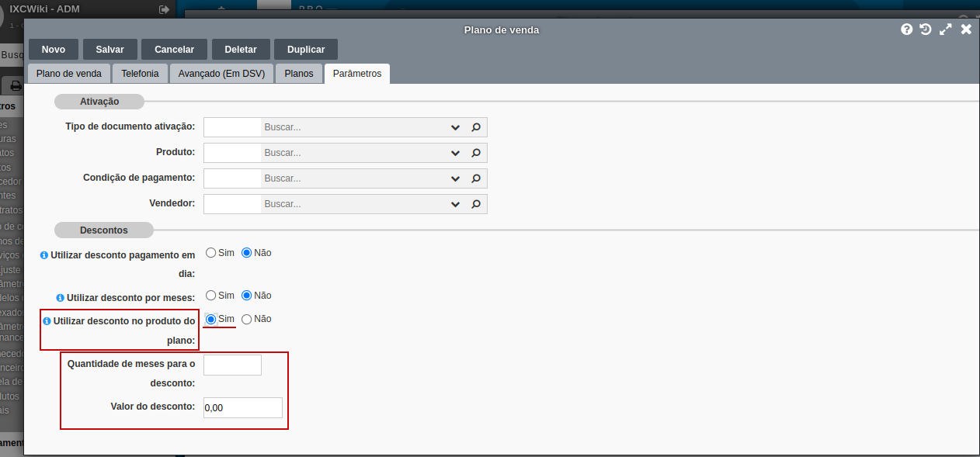Click search magnifier for Tipo de documento ativação
The width and height of the screenshot is (980, 457).
[476, 127]
